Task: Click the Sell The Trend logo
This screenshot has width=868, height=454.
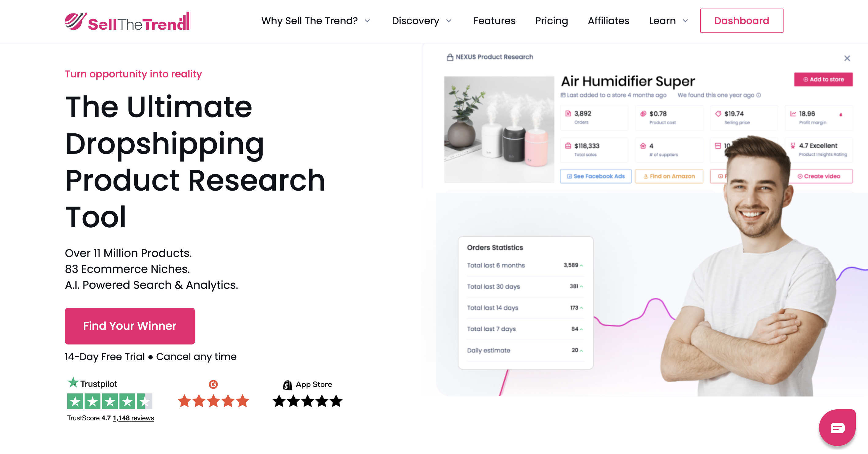Action: point(126,20)
